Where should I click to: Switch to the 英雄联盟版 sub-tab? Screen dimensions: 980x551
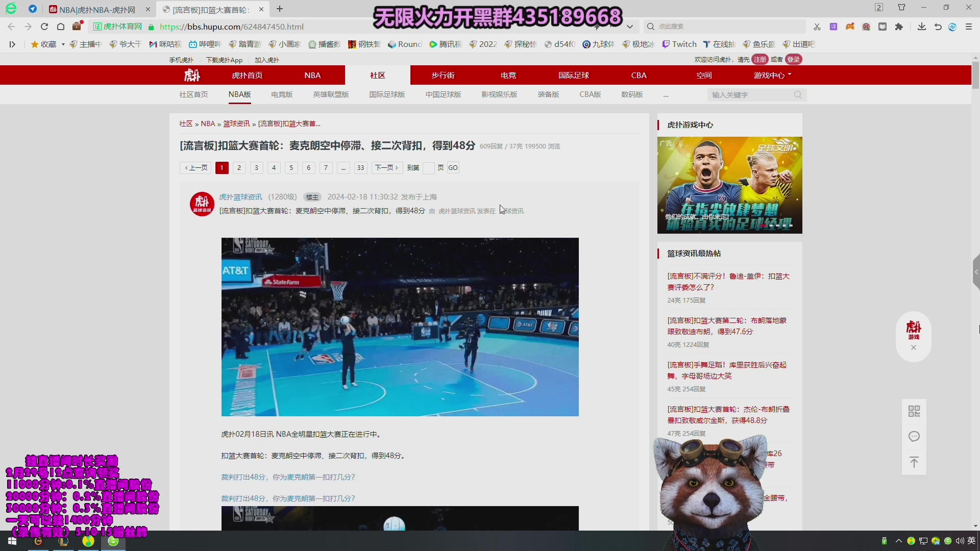point(331,94)
